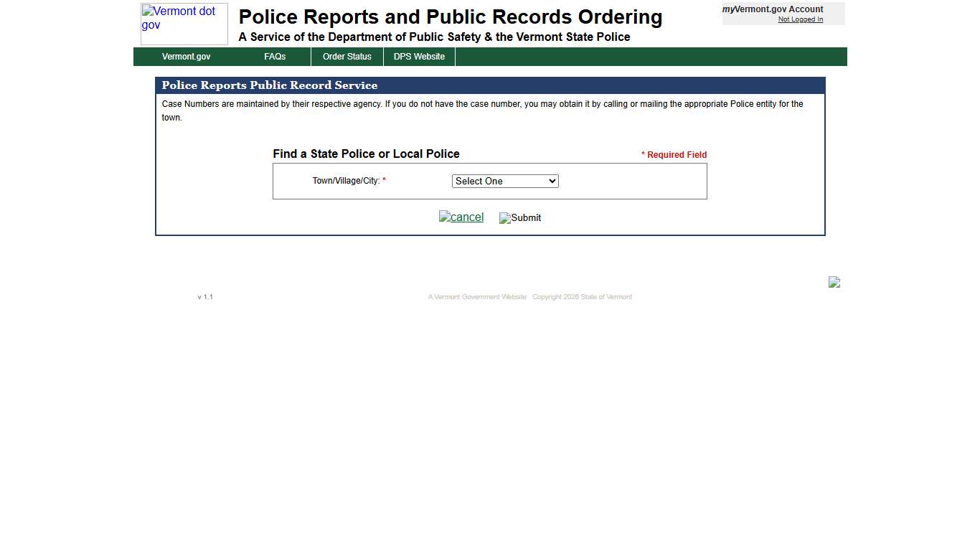Open the Order Status page

click(347, 56)
